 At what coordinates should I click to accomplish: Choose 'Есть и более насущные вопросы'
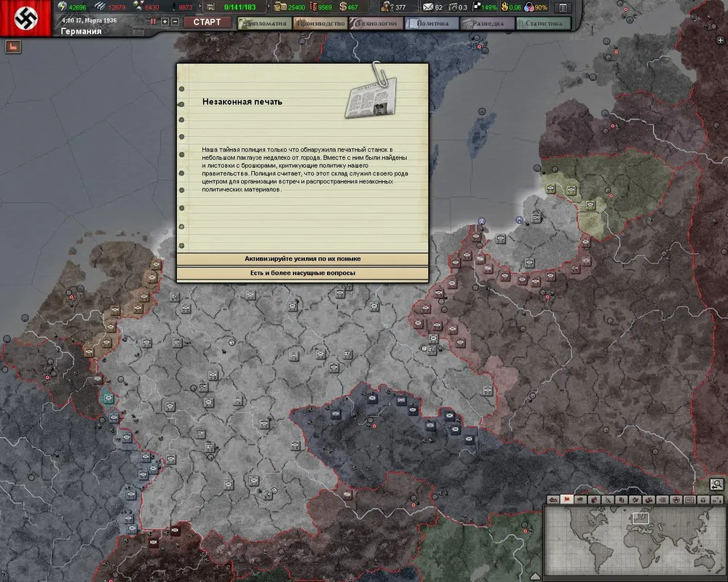(x=302, y=274)
